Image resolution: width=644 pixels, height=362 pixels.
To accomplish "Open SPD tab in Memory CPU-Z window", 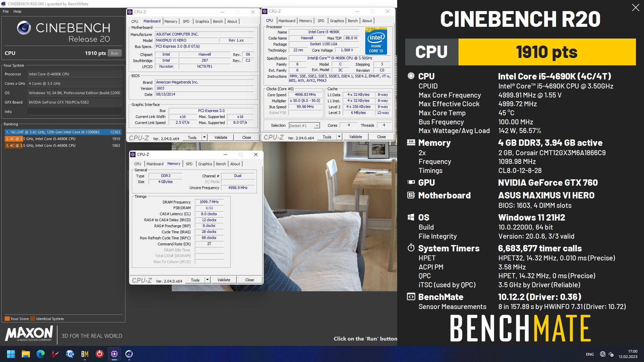I will point(189,164).
